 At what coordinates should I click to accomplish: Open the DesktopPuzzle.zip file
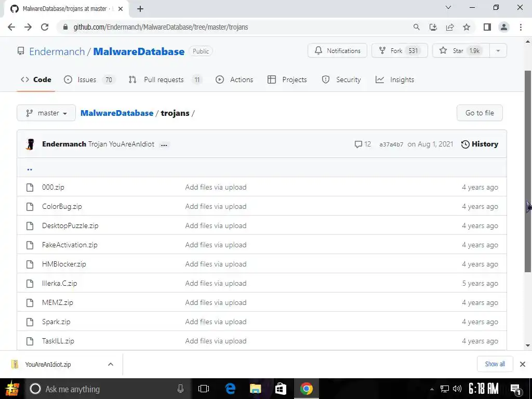[70, 225]
